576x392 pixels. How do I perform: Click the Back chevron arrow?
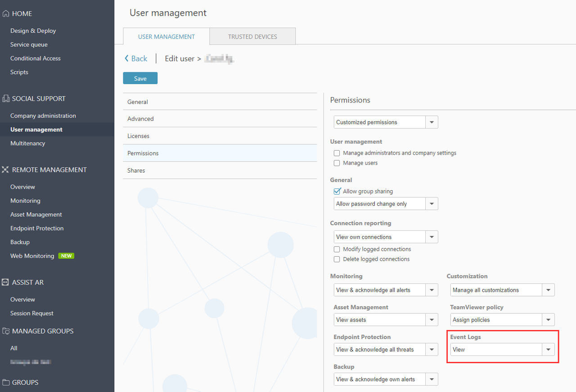coord(126,58)
